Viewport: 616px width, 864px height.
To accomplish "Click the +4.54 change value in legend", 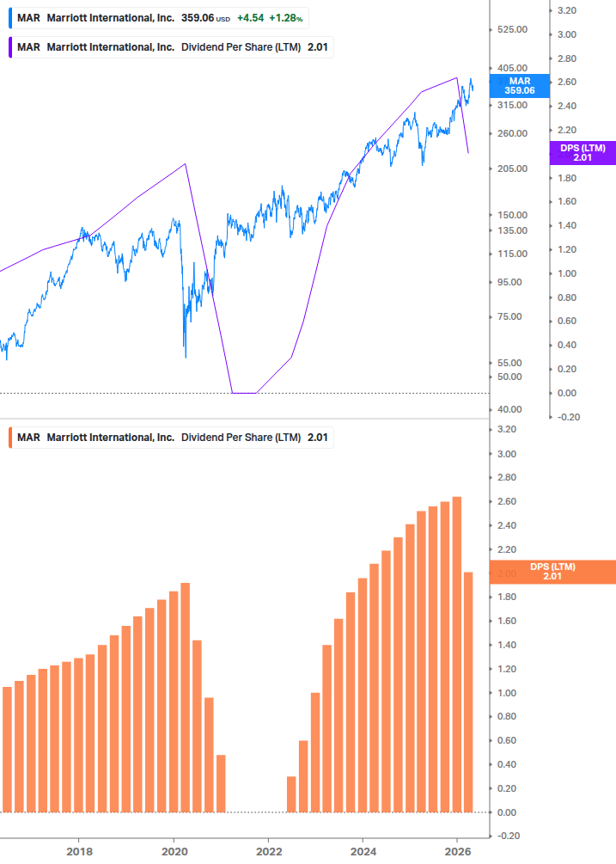I will point(251,18).
